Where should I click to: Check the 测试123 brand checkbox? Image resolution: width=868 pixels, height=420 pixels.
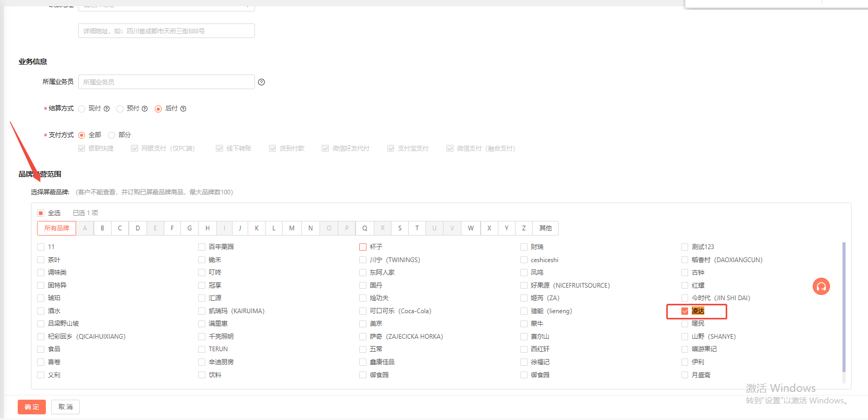[x=685, y=247]
